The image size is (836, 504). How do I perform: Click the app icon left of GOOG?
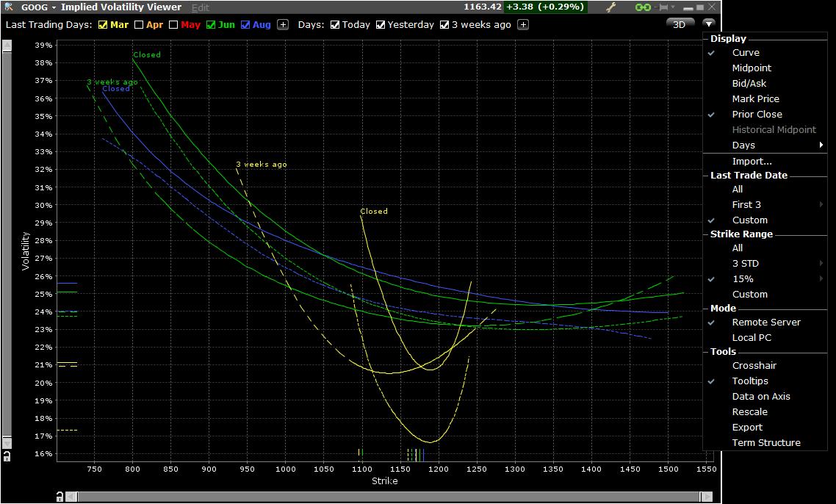[x=8, y=7]
